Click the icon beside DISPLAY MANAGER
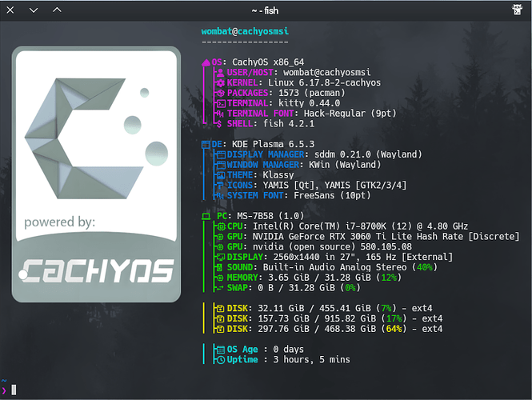Viewport: 532px width, 400px height. pyautogui.click(x=221, y=154)
